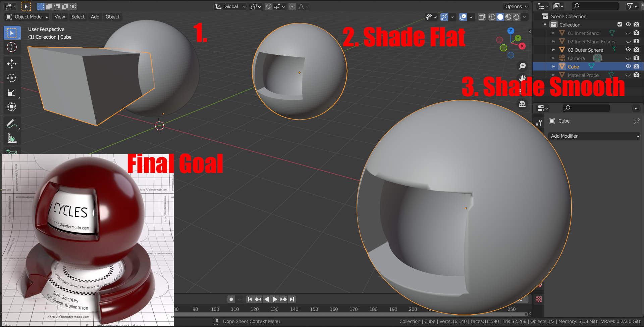This screenshot has width=644, height=327.
Task: Jump to the first frame
Action: point(250,299)
